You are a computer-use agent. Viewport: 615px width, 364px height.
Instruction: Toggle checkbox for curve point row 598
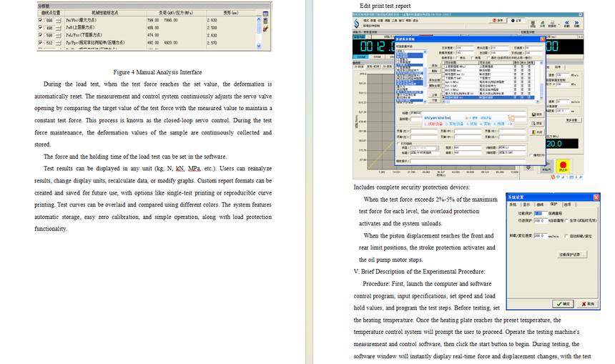(x=40, y=35)
